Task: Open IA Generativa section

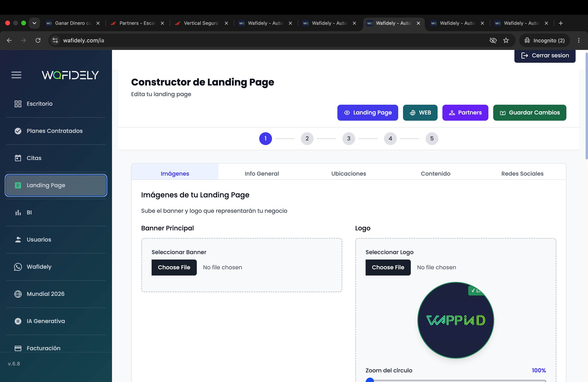Action: (x=56, y=321)
